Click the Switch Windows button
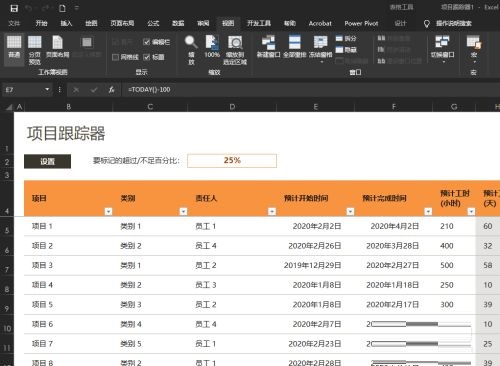The image size is (500, 366). pyautogui.click(x=443, y=50)
